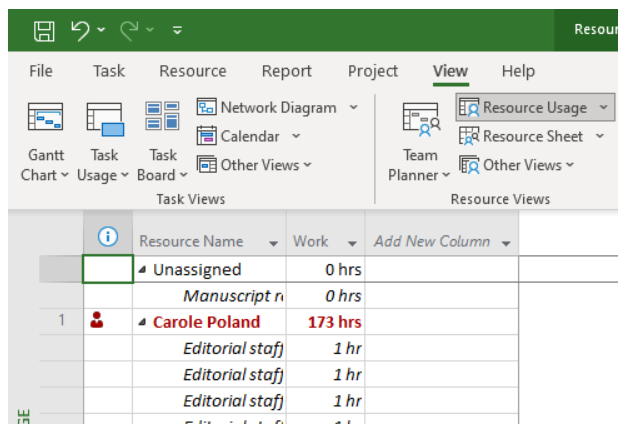The width and height of the screenshot is (639, 439).
Task: Open the Resource Usage dropdown chevron
Action: 604,108
